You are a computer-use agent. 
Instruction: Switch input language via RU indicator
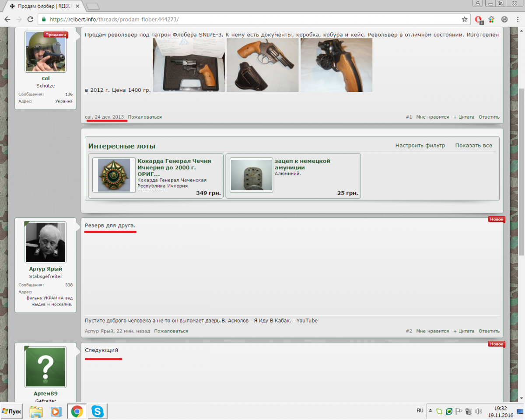coord(420,410)
